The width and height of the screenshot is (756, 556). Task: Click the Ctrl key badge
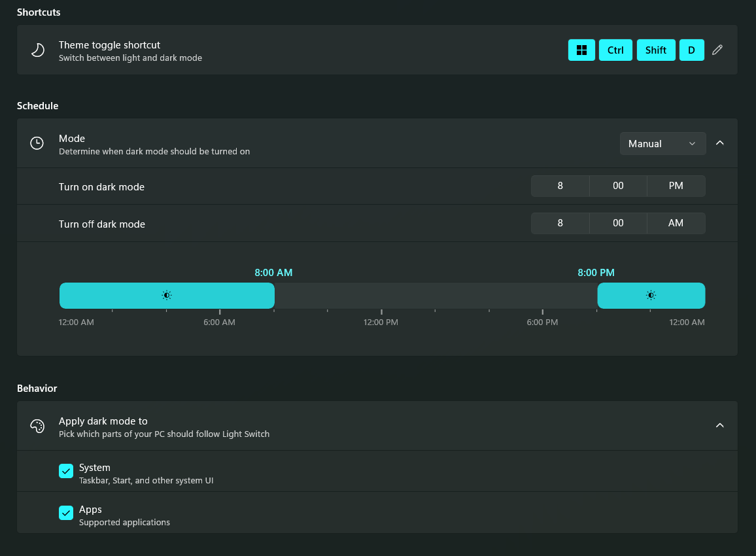coord(615,50)
